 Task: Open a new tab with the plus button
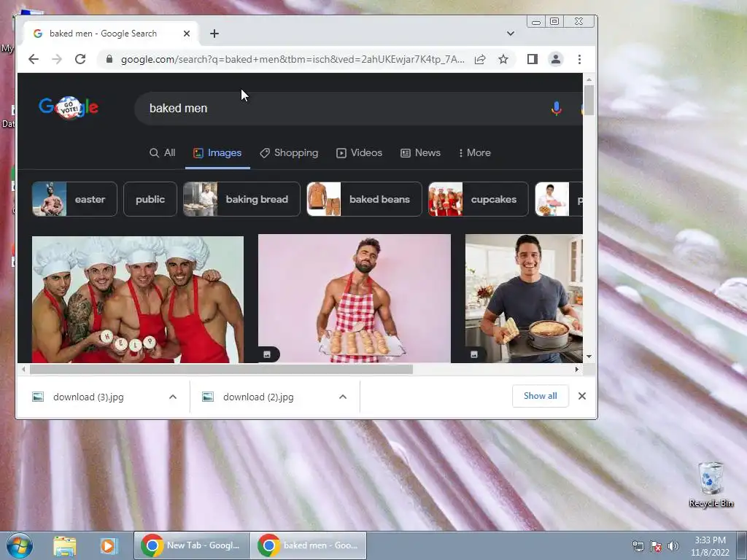pyautogui.click(x=214, y=34)
